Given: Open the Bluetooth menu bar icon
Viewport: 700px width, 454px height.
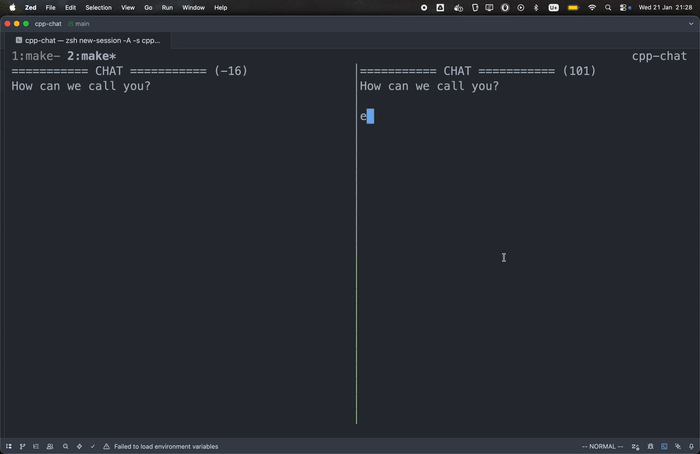Looking at the screenshot, I should (536, 8).
